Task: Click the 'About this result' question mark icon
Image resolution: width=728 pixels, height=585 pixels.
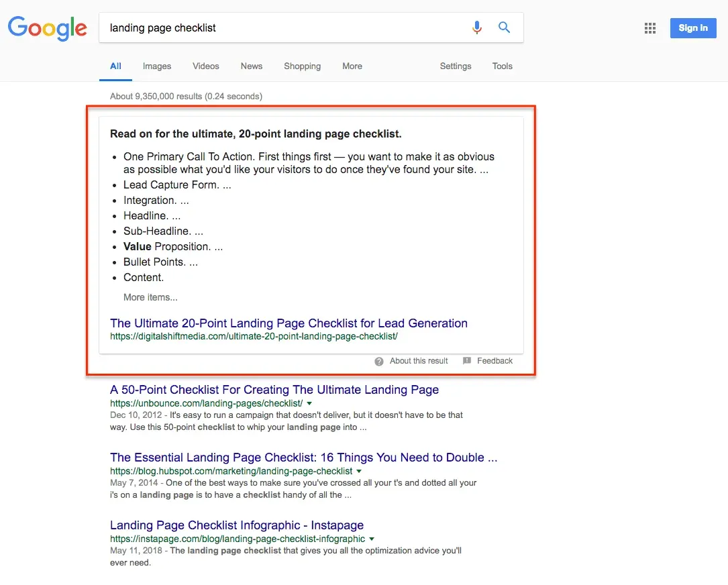Action: click(378, 361)
